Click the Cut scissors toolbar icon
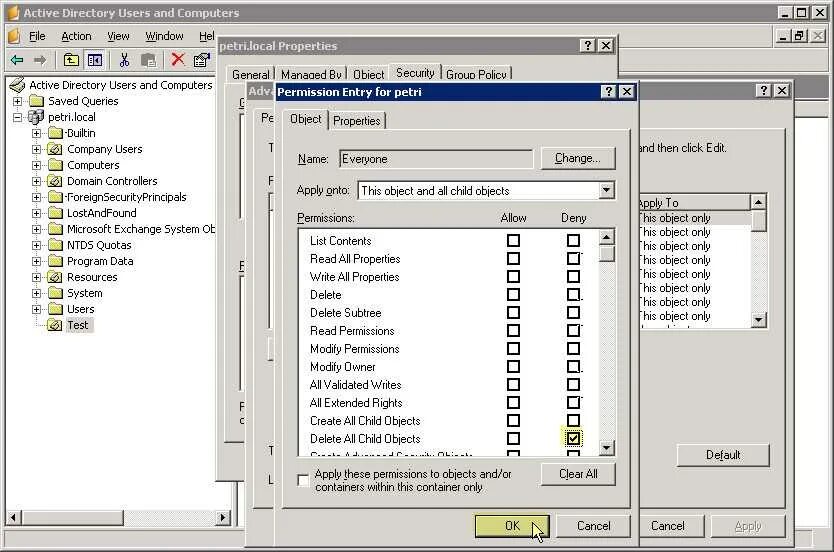This screenshot has width=834, height=552. point(124,60)
